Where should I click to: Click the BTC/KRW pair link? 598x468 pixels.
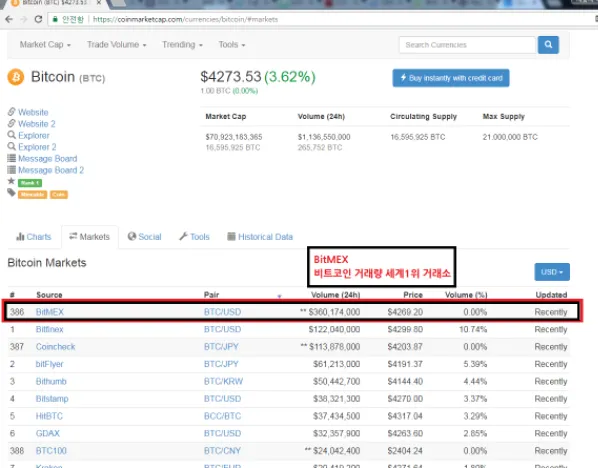click(x=223, y=381)
